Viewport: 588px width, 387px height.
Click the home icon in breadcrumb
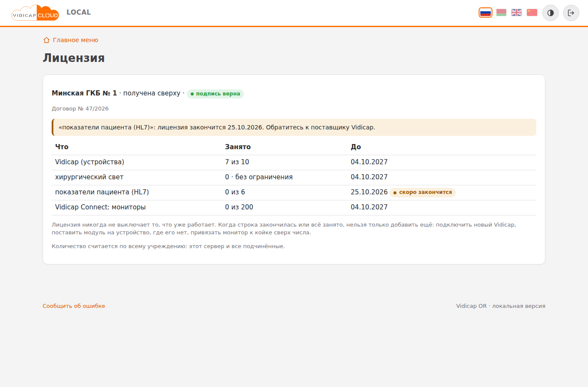(46, 40)
